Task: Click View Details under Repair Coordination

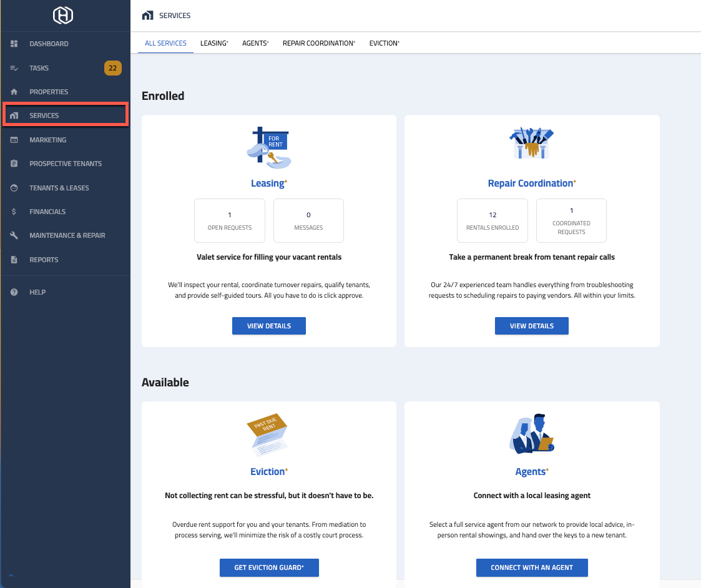Action: click(x=532, y=326)
